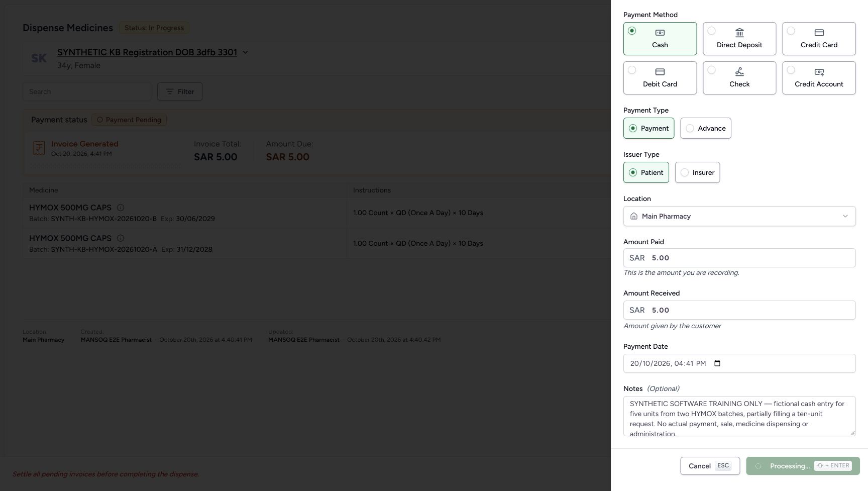Click the medicine Search box
The width and height of the screenshot is (868, 491).
[x=87, y=91]
